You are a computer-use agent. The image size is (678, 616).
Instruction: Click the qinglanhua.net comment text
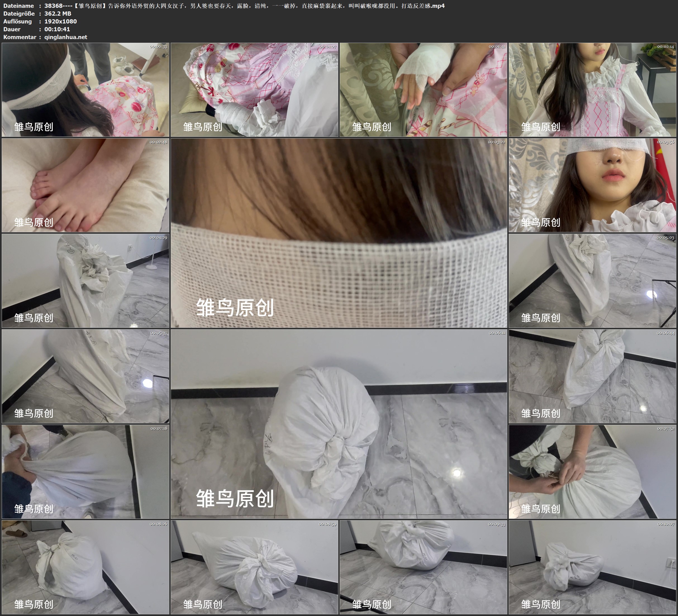pyautogui.click(x=66, y=37)
